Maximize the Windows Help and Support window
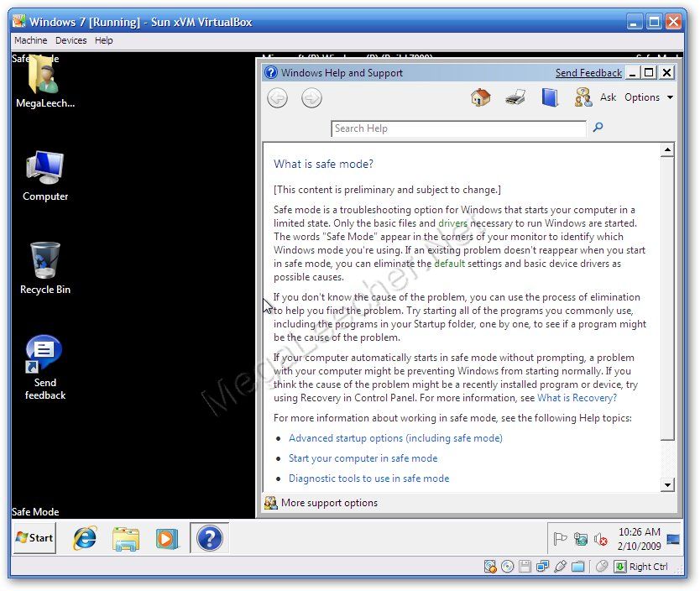Image resolution: width=700 pixels, height=591 pixels. tap(649, 72)
